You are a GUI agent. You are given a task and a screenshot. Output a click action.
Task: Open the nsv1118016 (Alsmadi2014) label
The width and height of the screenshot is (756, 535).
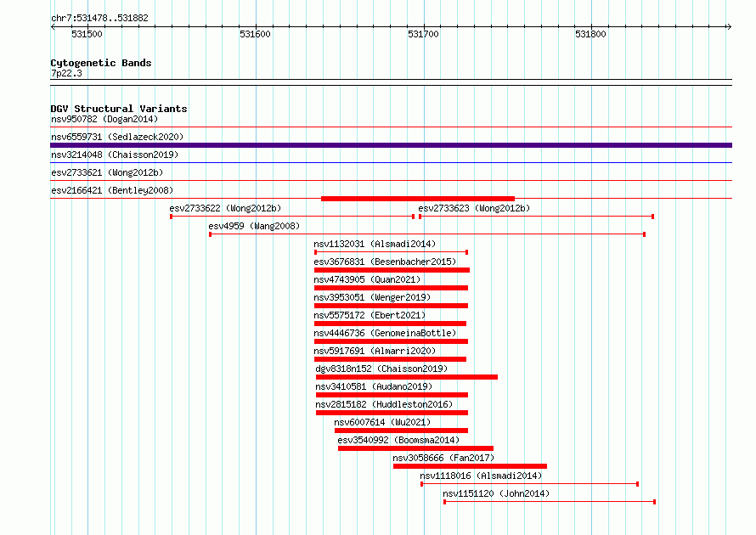[481, 476]
